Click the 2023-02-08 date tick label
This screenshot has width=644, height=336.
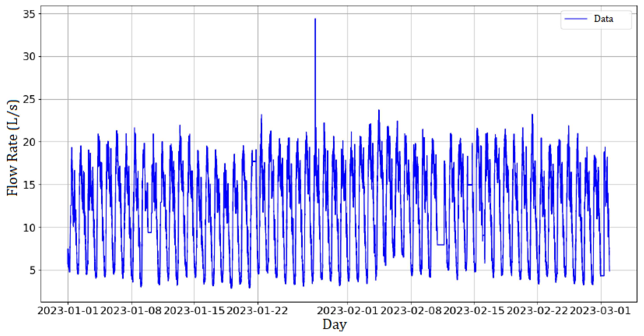point(411,311)
